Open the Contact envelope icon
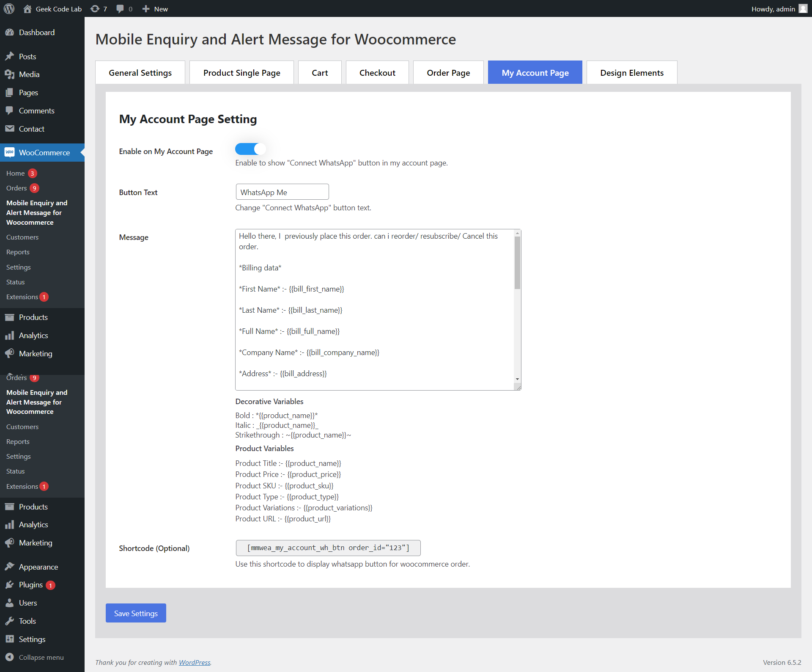Screen dimensions: 812x672 (10, 129)
